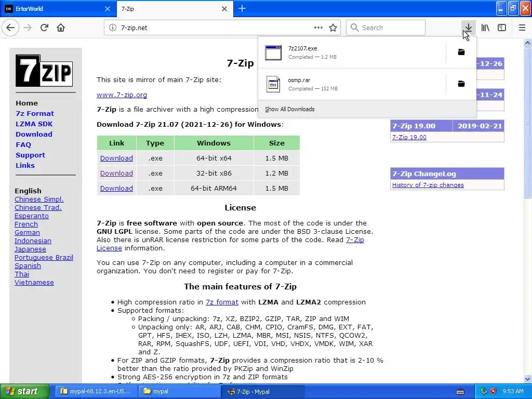The height and width of the screenshot is (399, 532).
Task: Show site information icon in address bar
Action: 113,28
